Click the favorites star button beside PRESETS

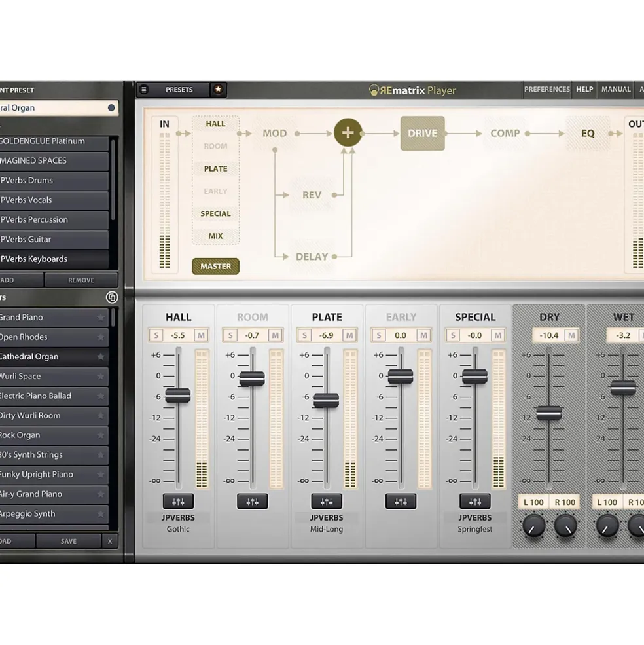coord(218,89)
